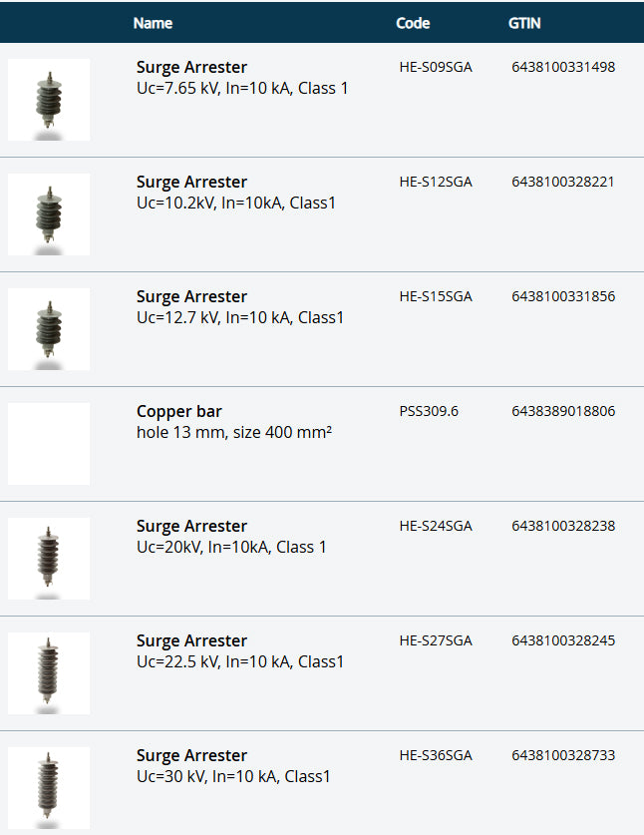Open the Copper bar product link
This screenshot has width=644, height=835.
[179, 412]
